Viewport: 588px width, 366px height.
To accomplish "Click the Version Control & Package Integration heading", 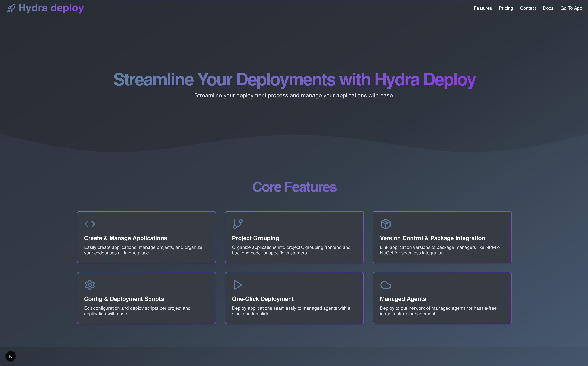I will click(432, 238).
